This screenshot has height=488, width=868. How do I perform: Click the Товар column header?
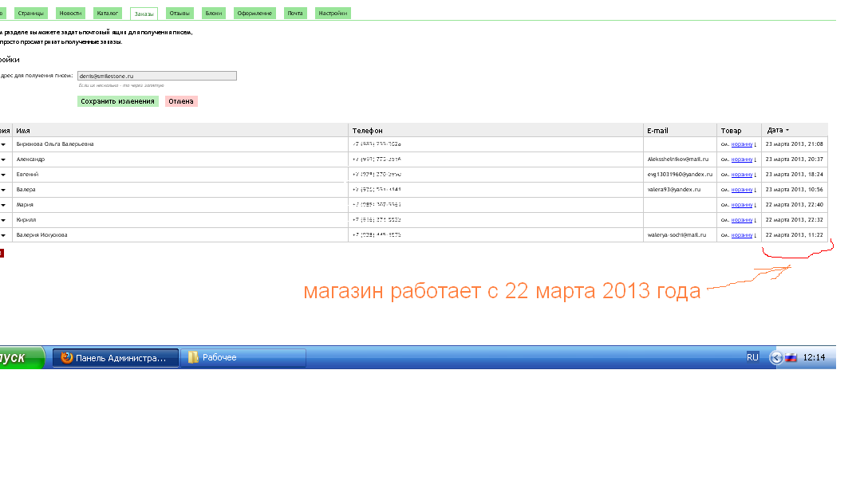tap(731, 131)
